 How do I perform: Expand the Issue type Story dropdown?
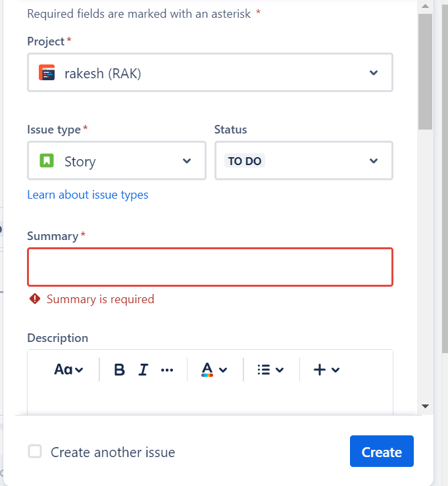pos(186,161)
